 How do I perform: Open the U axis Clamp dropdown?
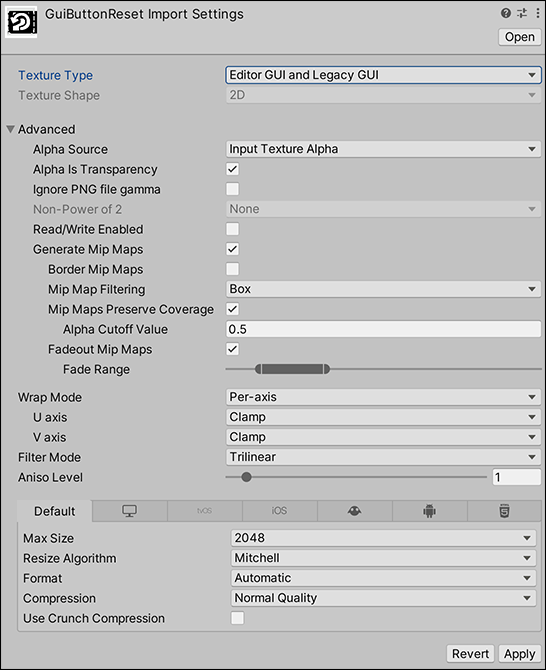(383, 417)
